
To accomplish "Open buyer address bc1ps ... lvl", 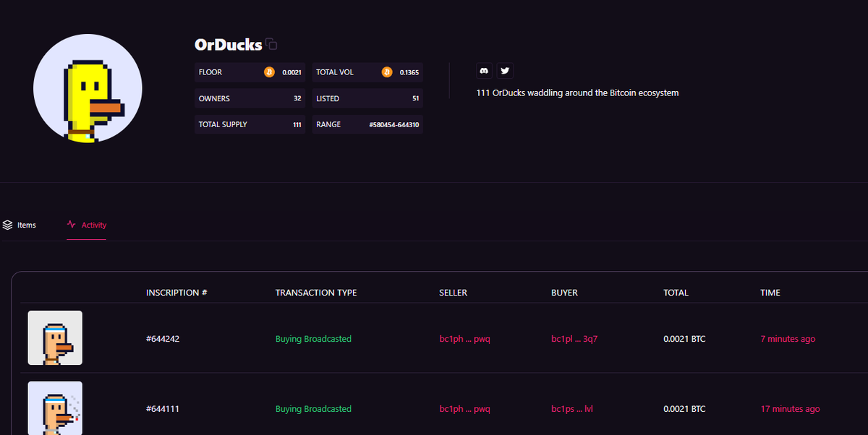I will point(572,409).
